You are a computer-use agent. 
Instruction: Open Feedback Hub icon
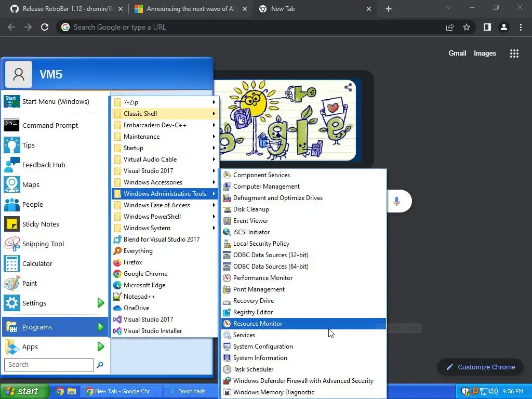(x=11, y=165)
